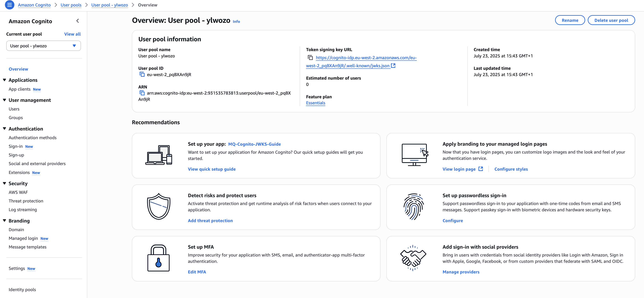Open external link icon beside jwks.json URL
Viewport: 644px width, 298px height.
pyautogui.click(x=393, y=65)
